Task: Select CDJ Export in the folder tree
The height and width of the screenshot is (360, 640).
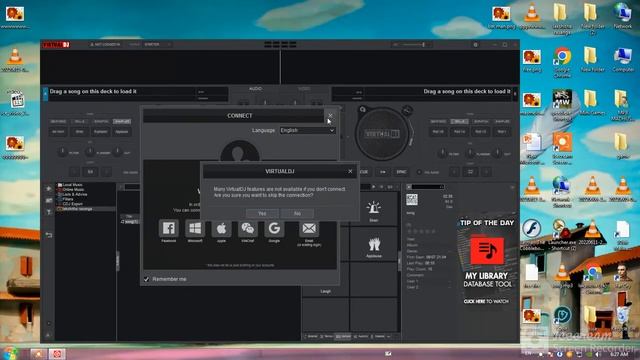Action: [72, 204]
